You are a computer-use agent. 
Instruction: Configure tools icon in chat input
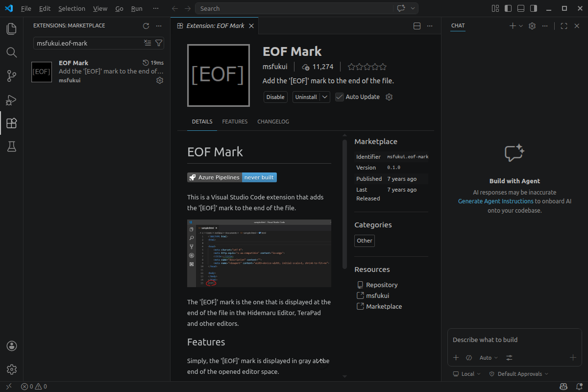click(510, 358)
